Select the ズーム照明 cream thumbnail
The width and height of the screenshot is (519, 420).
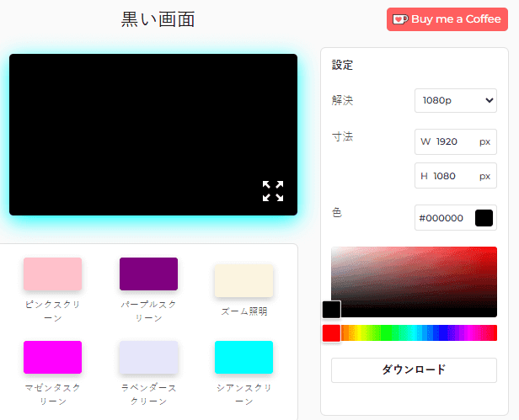click(x=243, y=281)
